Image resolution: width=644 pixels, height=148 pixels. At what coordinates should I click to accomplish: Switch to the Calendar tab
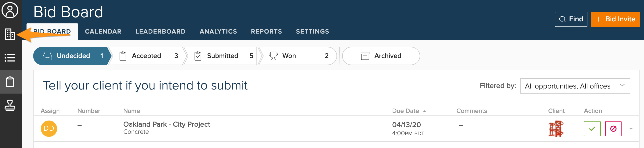click(x=103, y=32)
